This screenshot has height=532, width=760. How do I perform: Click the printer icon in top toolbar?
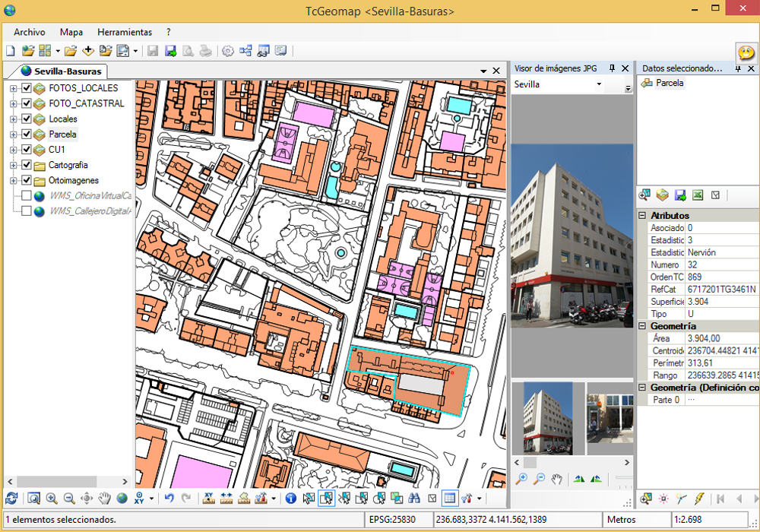pyautogui.click(x=205, y=51)
